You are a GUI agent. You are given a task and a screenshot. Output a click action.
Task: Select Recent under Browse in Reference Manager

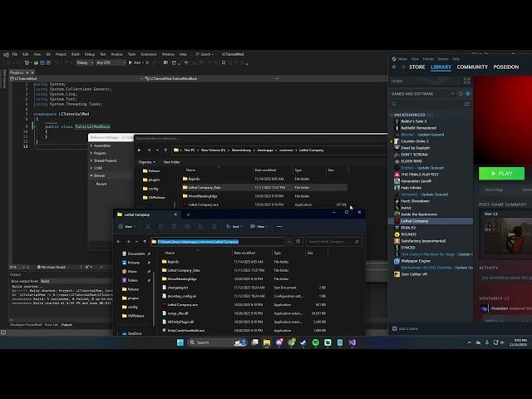(101, 184)
